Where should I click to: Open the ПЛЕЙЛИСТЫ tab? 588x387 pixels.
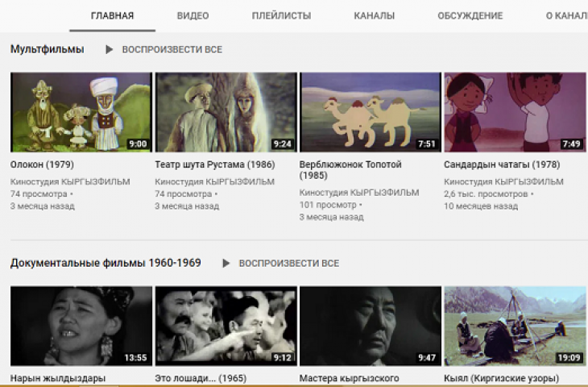point(281,16)
